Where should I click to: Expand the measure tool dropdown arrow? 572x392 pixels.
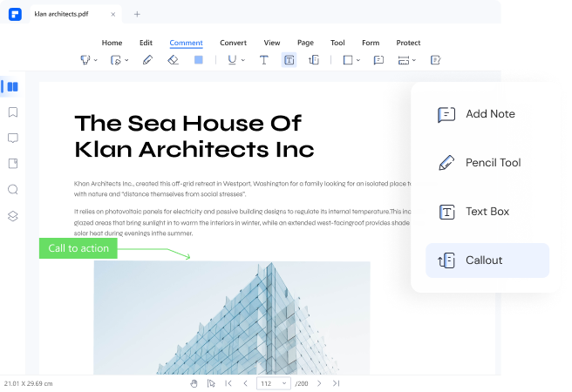click(x=414, y=60)
